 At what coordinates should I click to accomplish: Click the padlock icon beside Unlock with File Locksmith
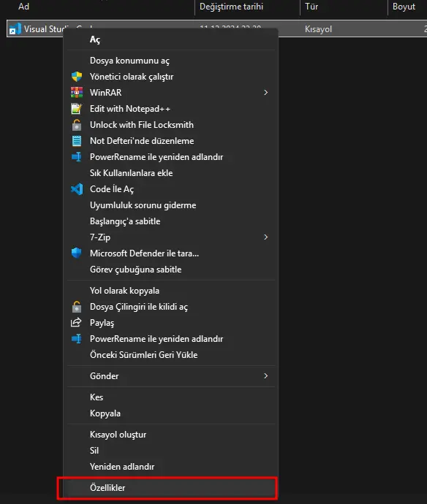77,125
